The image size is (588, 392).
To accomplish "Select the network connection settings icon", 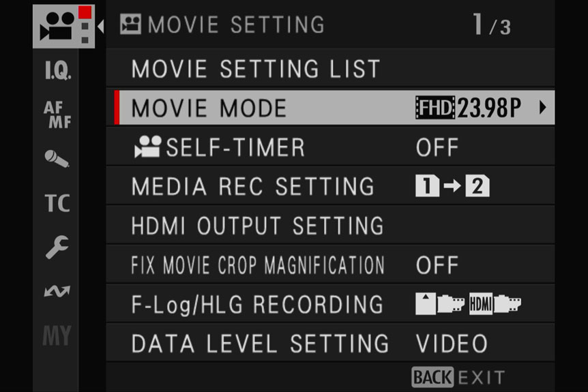I will tap(57, 291).
